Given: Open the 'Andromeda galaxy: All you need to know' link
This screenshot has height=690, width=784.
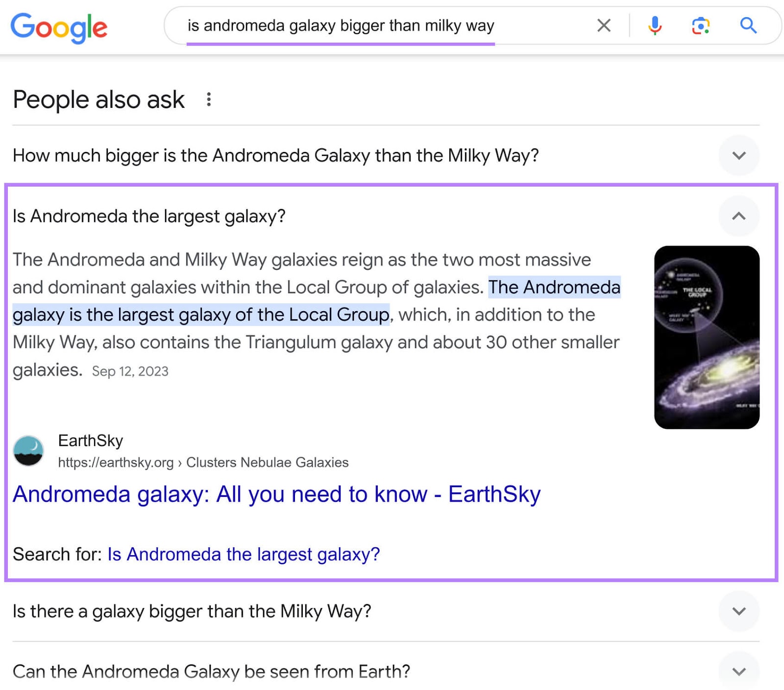Looking at the screenshot, I should tap(276, 494).
